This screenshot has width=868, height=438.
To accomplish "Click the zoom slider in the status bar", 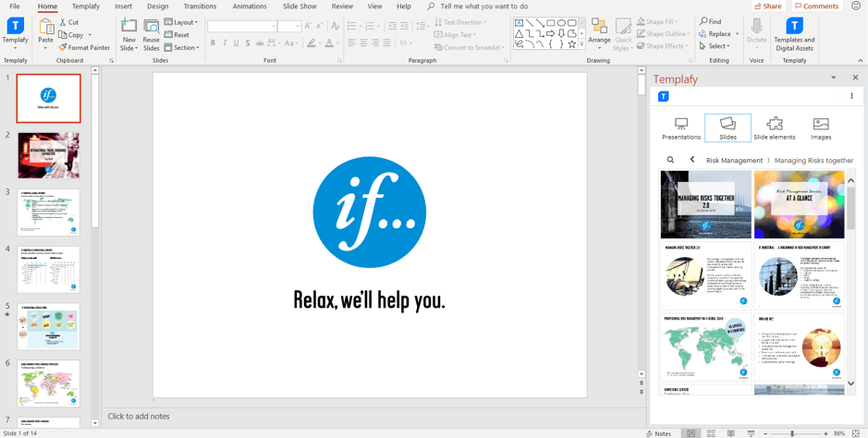I will pos(794,433).
